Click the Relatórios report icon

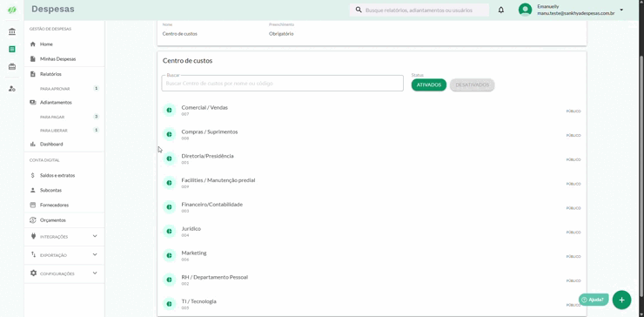pos(33,74)
